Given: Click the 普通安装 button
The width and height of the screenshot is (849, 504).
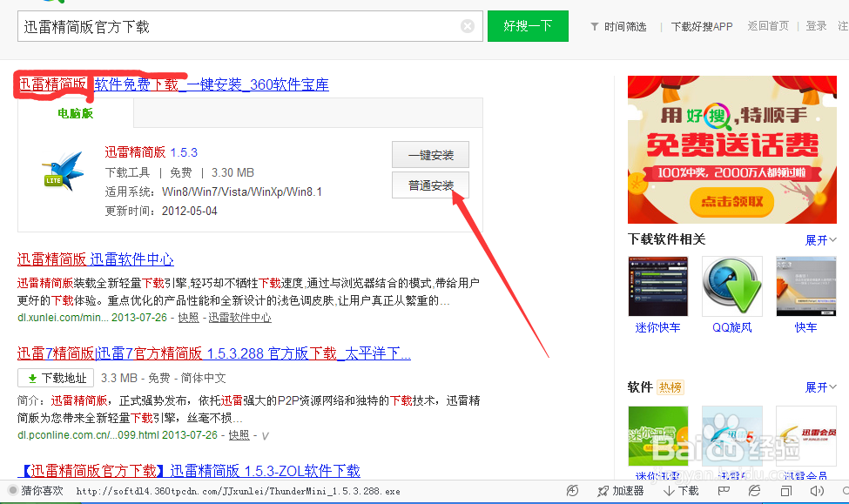Looking at the screenshot, I should pyautogui.click(x=430, y=185).
